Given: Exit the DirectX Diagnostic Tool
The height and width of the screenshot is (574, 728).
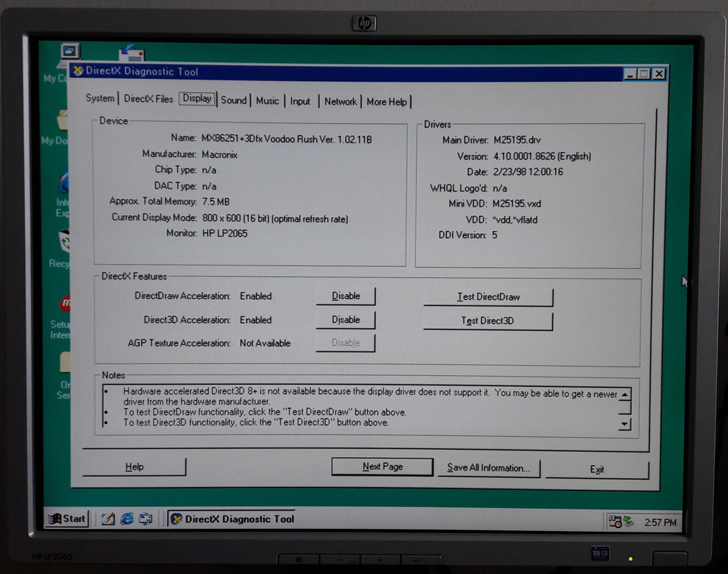Looking at the screenshot, I should [597, 469].
